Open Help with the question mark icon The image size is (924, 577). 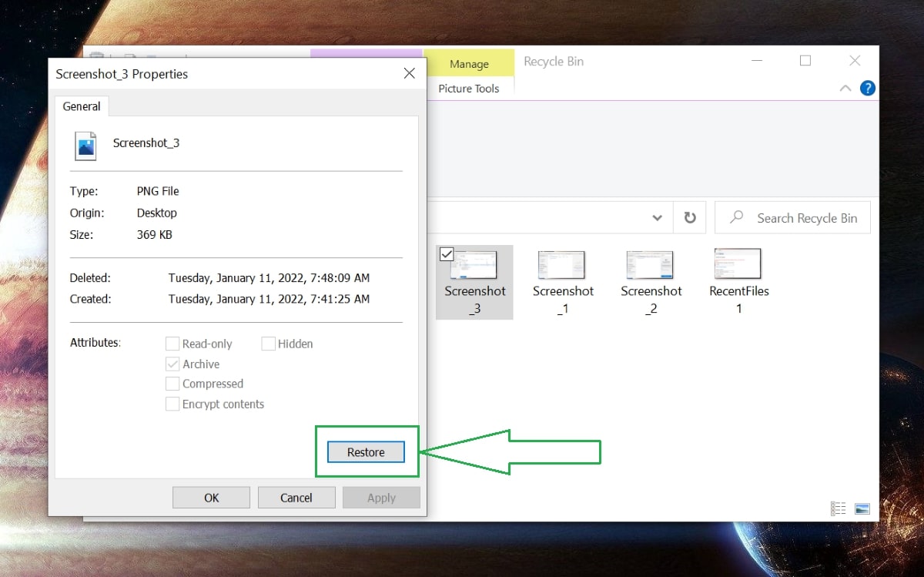coord(868,88)
